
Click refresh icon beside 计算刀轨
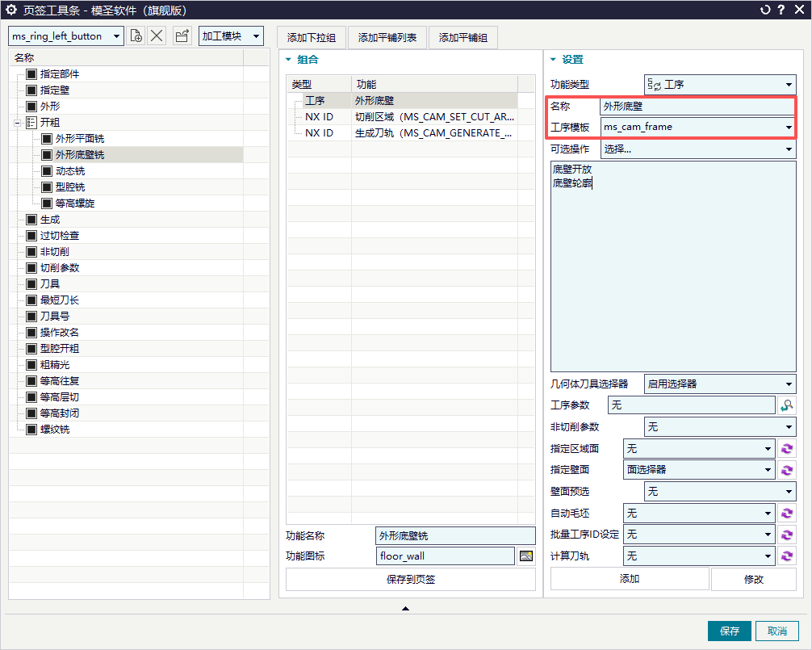pos(787,556)
